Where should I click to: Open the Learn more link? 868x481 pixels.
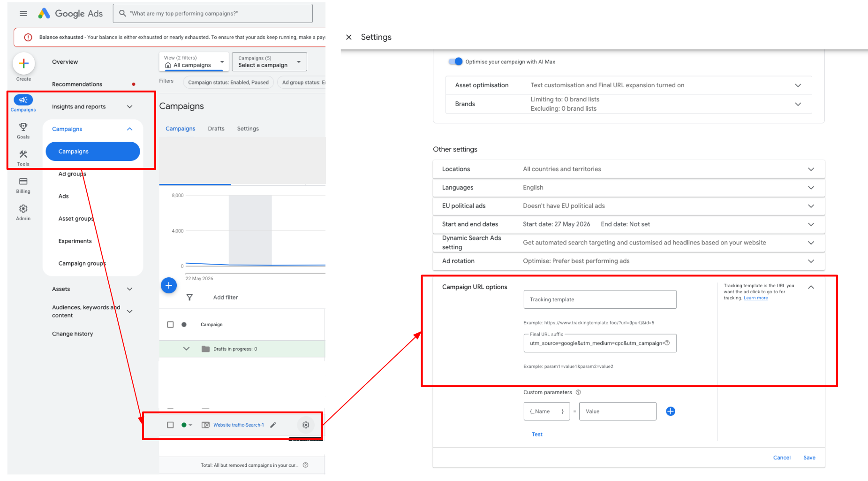click(x=756, y=298)
